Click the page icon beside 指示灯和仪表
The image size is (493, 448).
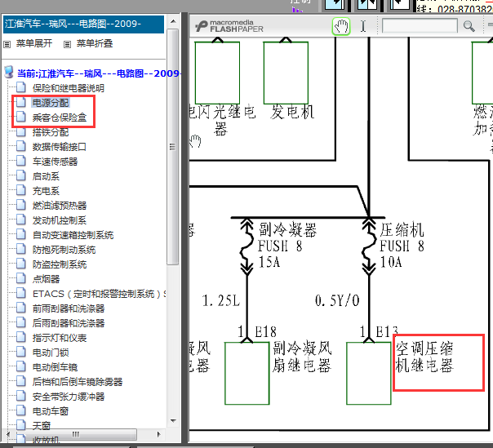click(21, 337)
